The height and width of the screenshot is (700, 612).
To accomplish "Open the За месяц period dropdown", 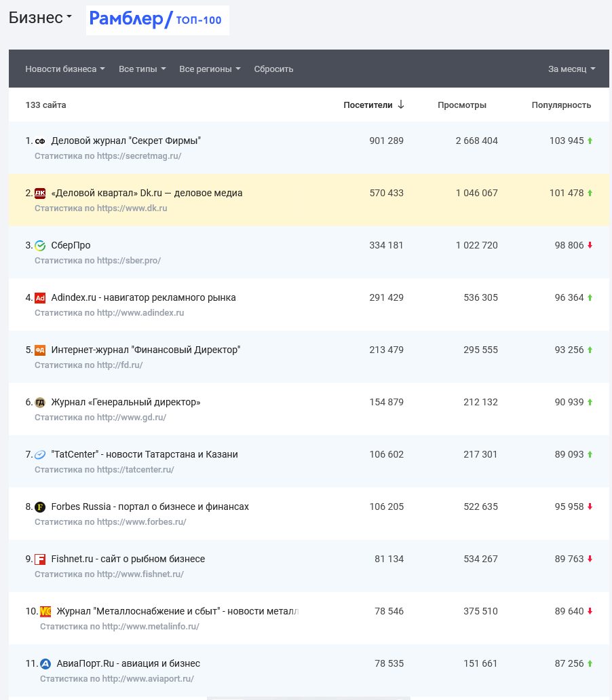I will click(x=571, y=69).
